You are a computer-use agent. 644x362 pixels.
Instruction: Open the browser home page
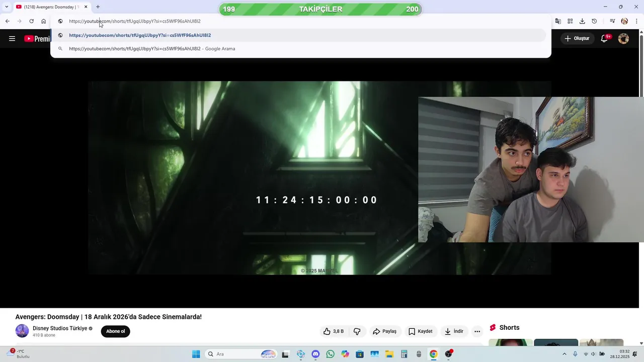[43, 21]
